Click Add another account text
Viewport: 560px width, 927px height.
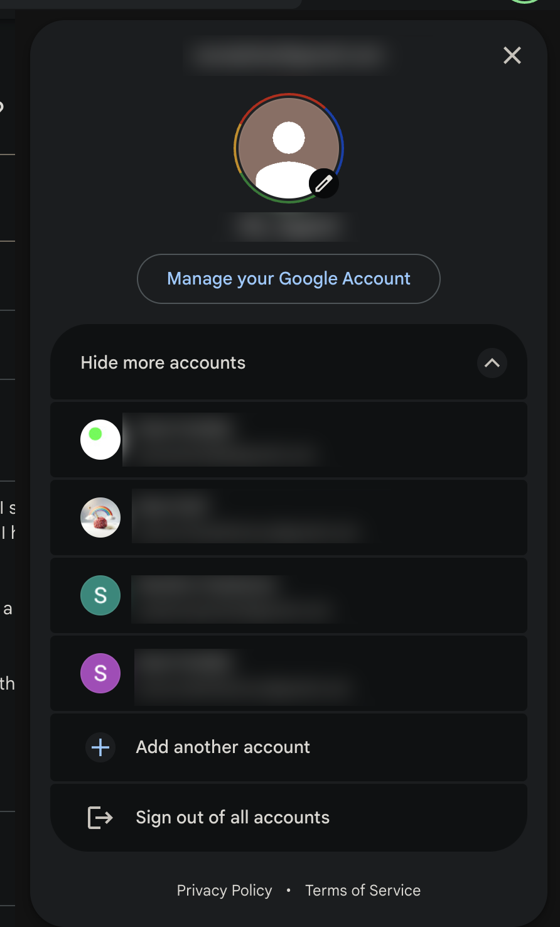223,747
